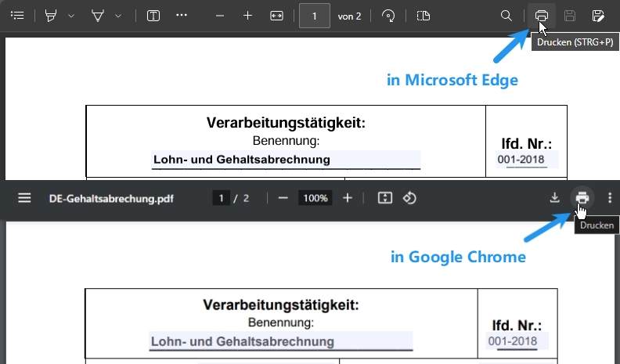Image resolution: width=620 pixels, height=364 pixels.
Task: Click Edge page number field showing 1
Action: point(315,16)
